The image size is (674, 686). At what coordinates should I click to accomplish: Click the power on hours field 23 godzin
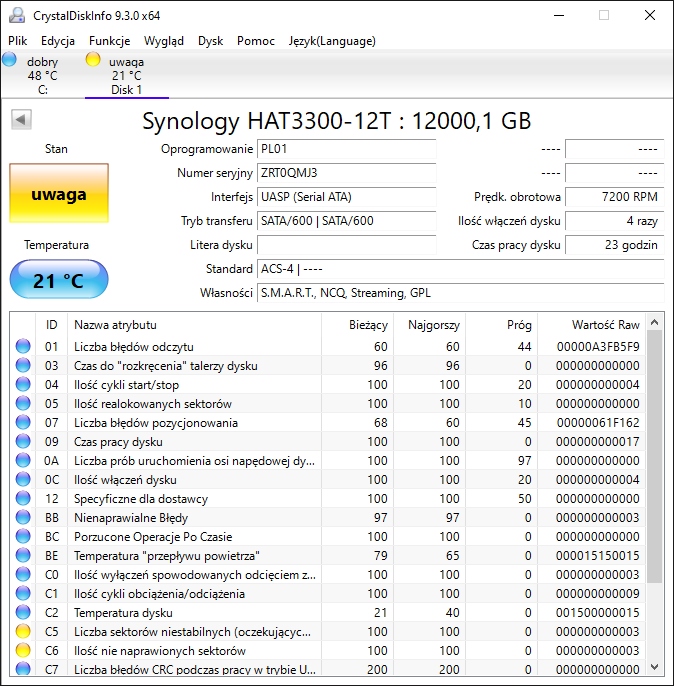615,245
